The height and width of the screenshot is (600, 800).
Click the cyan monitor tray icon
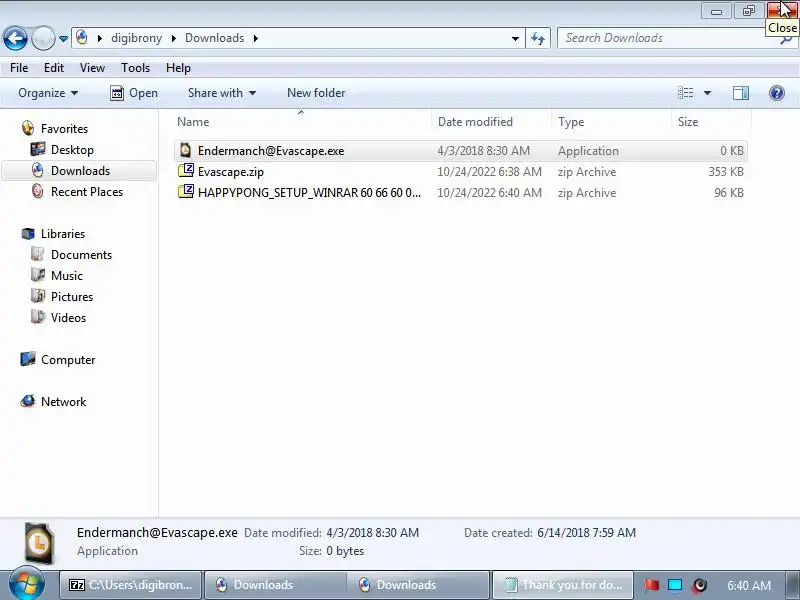click(x=674, y=585)
